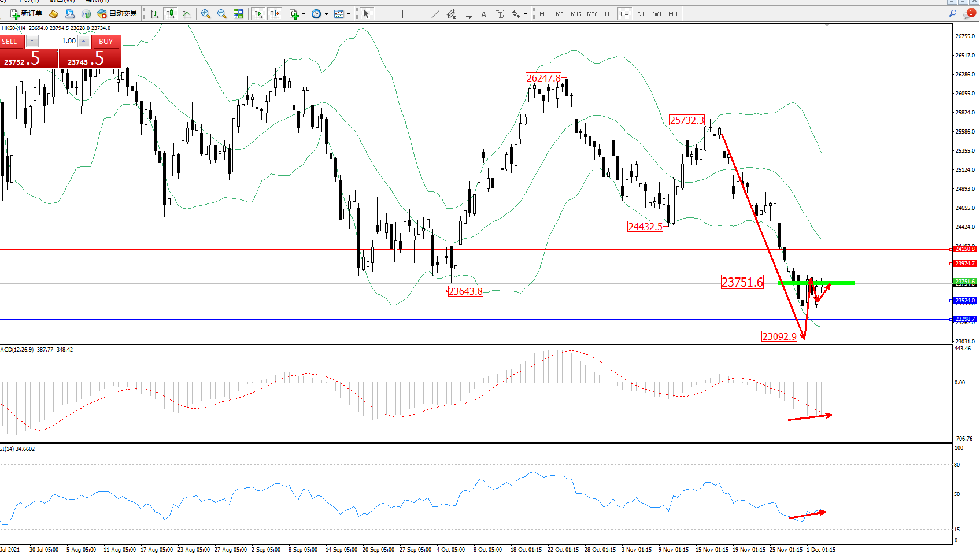980x555 pixels.
Task: Switch to the M15 timeframe
Action: [x=576, y=14]
